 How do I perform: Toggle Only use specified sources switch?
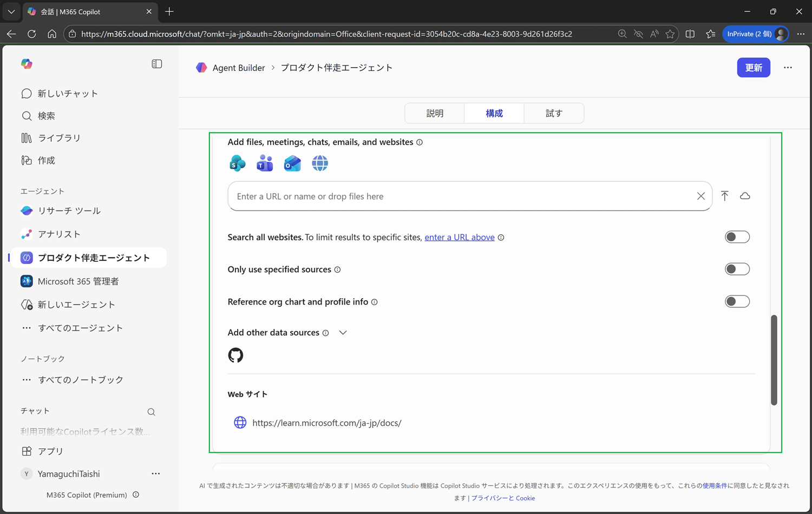(737, 269)
